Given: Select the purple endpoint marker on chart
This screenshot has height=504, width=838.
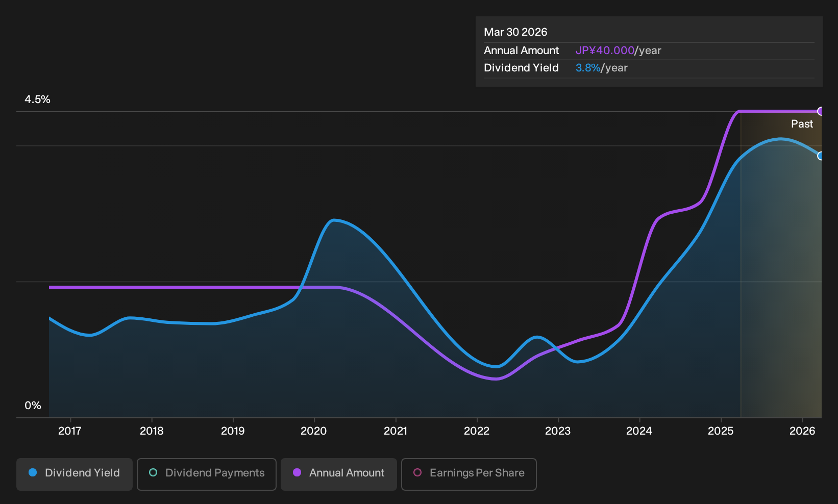Looking at the screenshot, I should pyautogui.click(x=821, y=111).
